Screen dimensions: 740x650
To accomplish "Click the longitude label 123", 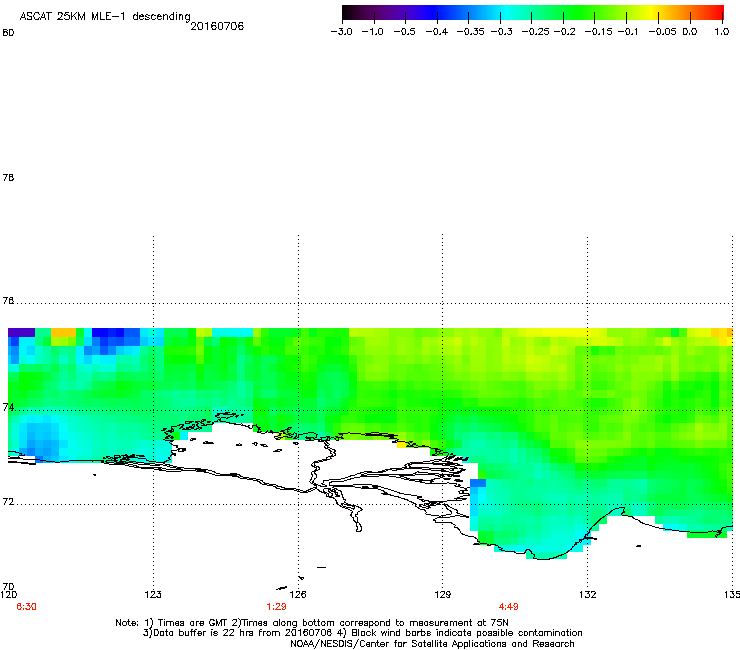I will tap(153, 594).
